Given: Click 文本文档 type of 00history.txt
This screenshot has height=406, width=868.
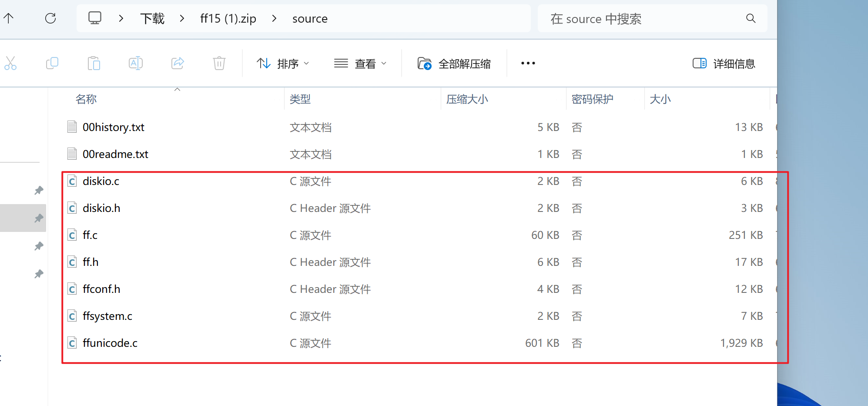Looking at the screenshot, I should (x=311, y=127).
